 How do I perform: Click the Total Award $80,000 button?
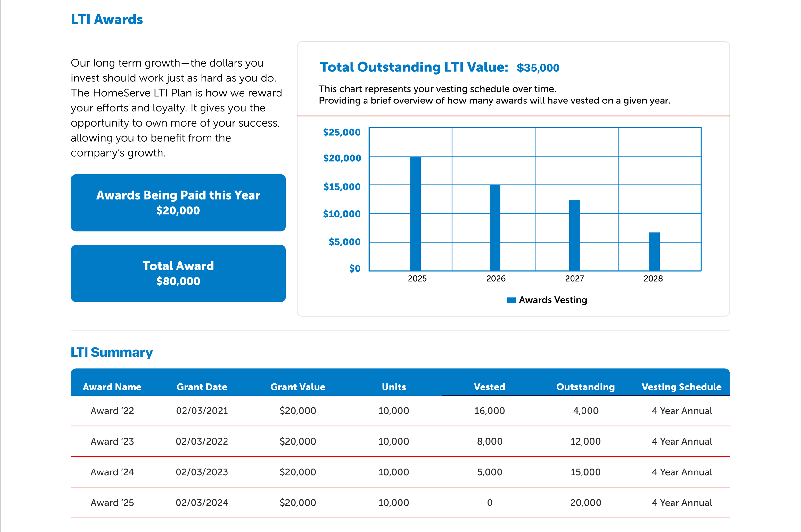tap(178, 274)
